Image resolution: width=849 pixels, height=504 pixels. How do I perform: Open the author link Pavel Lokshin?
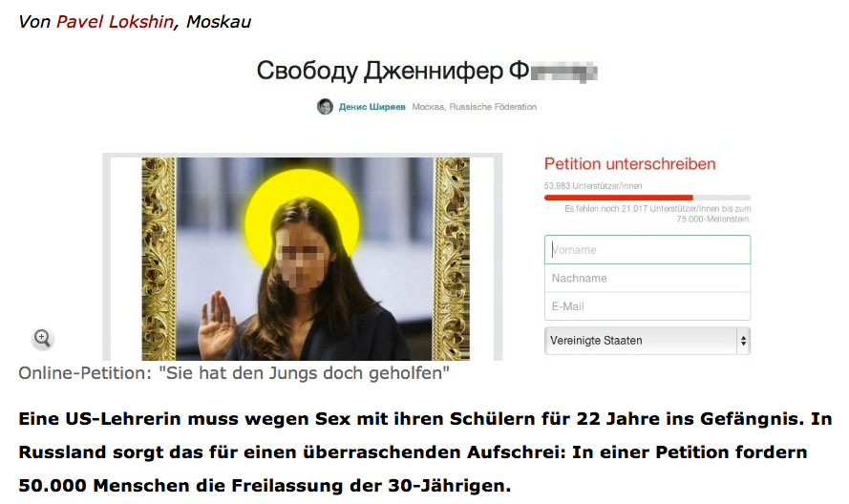point(115,22)
